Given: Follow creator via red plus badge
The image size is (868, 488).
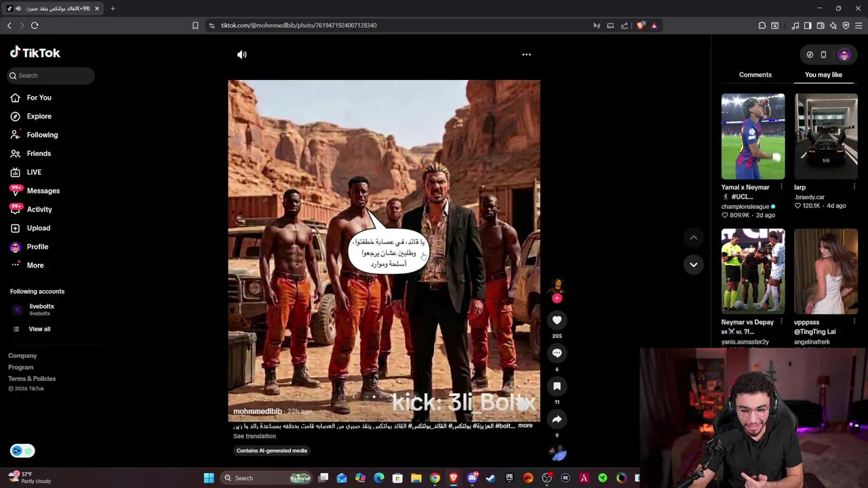Looking at the screenshot, I should pos(557,298).
